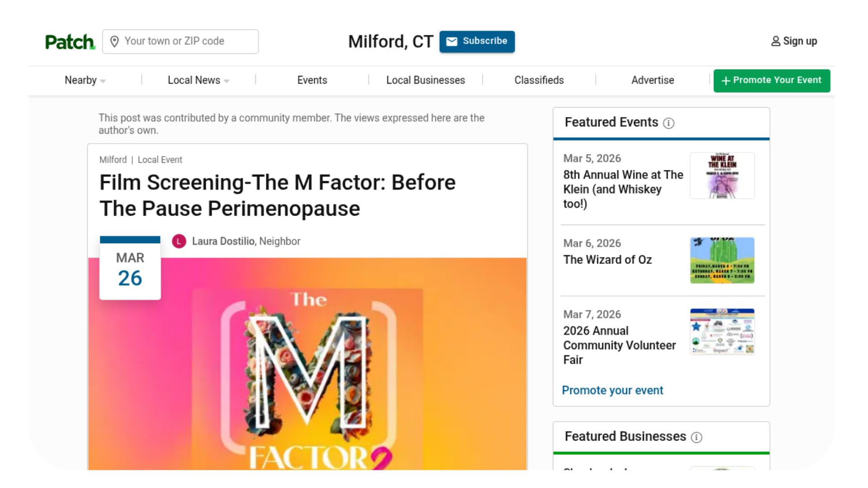Click the Featured Events info icon
Image resolution: width=868 pixels, height=488 pixels.
[x=669, y=123]
